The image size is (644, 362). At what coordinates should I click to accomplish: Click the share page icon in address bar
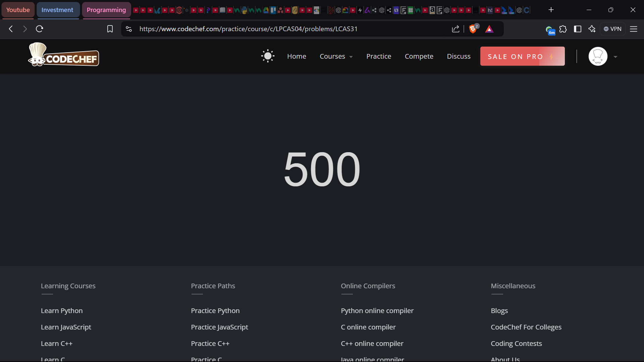point(455,29)
